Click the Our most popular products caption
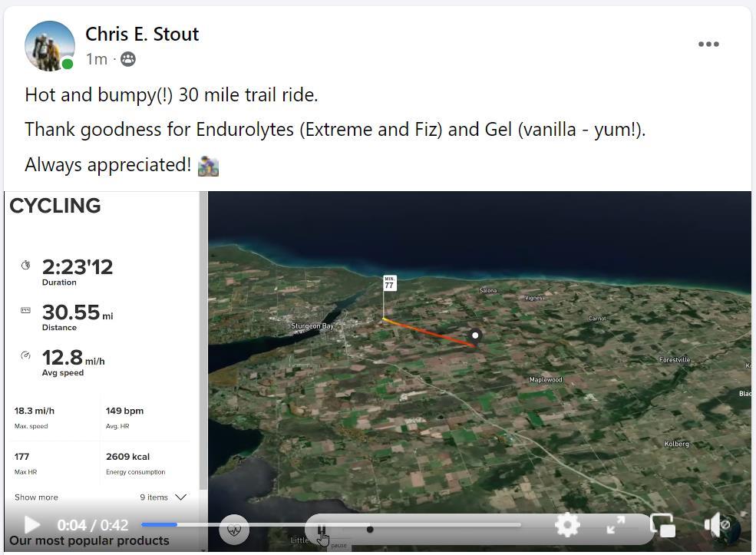Screen dimensions: 756x555 pyautogui.click(x=89, y=540)
